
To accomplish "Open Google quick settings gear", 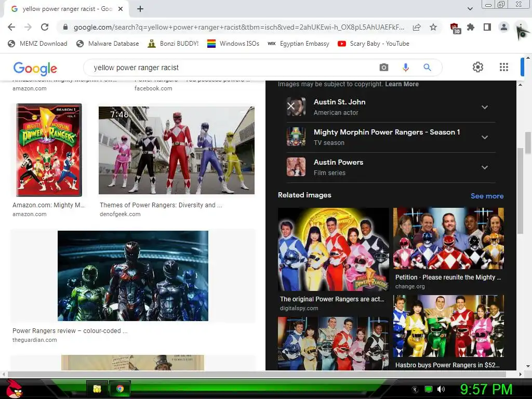I will click(x=478, y=67).
